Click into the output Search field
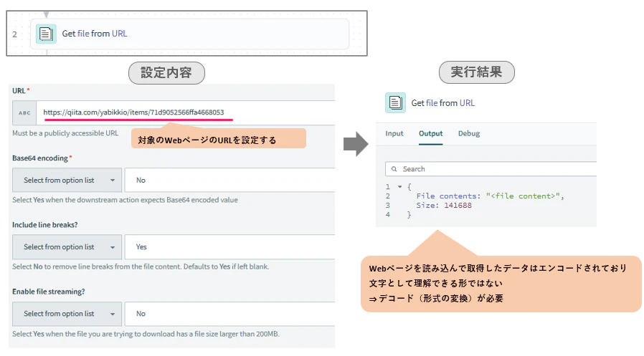Viewport: 644px width, 356px height. pos(491,169)
